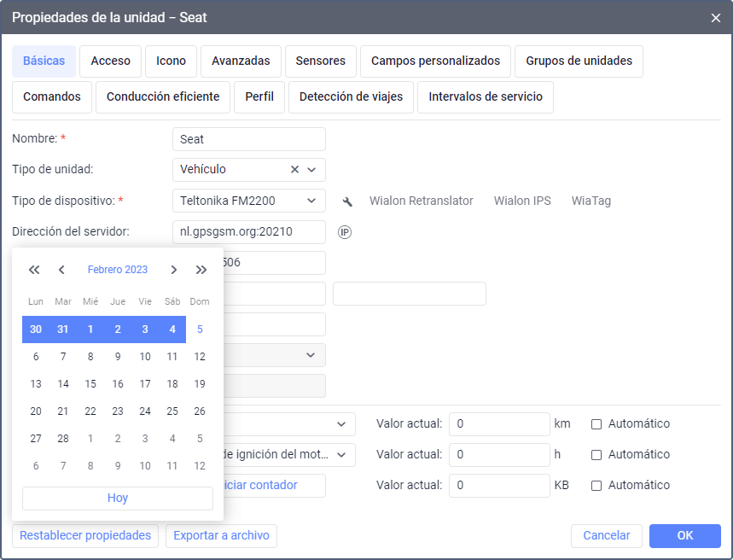Click the Hoy button in calendar
The width and height of the screenshot is (733, 560).
coord(118,499)
